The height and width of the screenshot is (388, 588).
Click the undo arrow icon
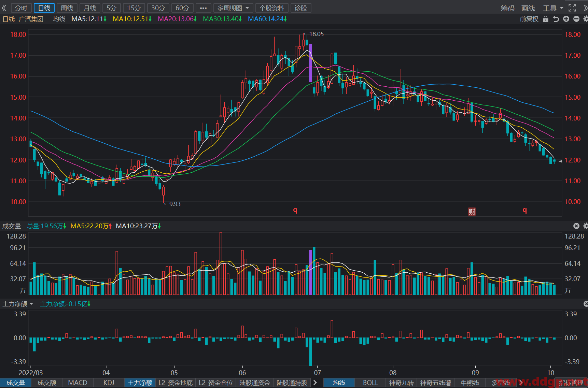556,19
